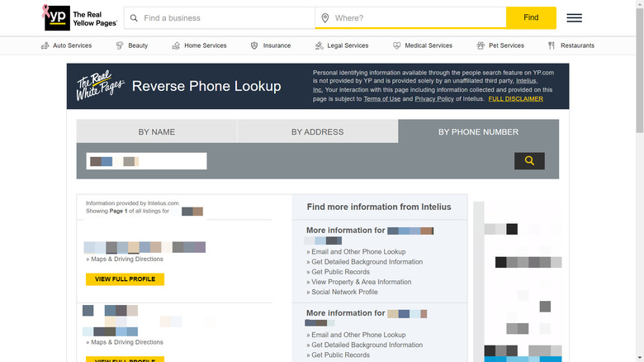Select the BY PHONE NUMBER tab
The height and width of the screenshot is (362, 644).
pyautogui.click(x=479, y=131)
